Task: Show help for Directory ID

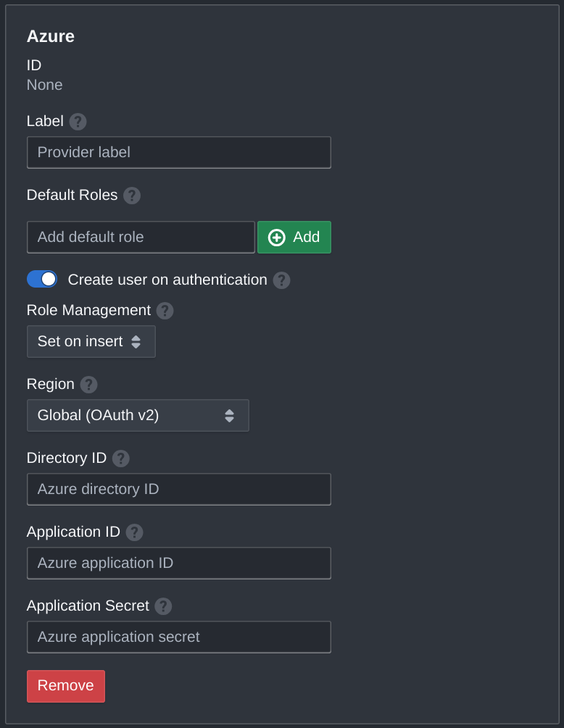Action: [x=121, y=459]
